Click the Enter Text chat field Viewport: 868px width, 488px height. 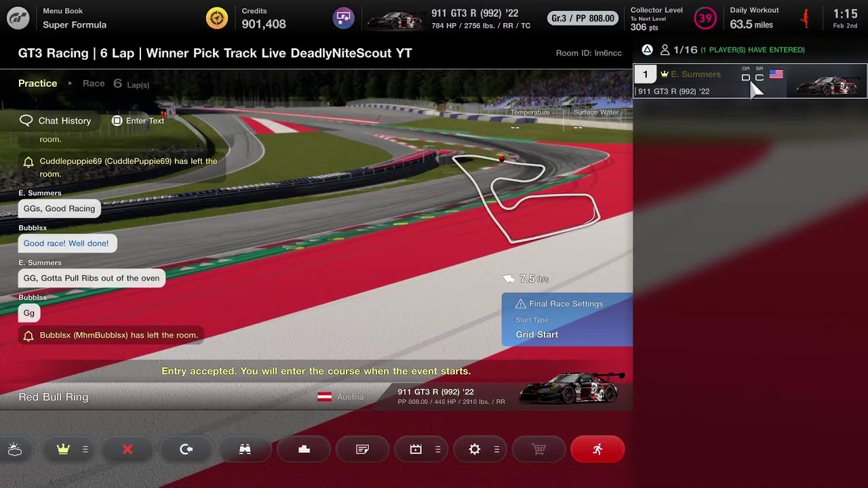(138, 121)
